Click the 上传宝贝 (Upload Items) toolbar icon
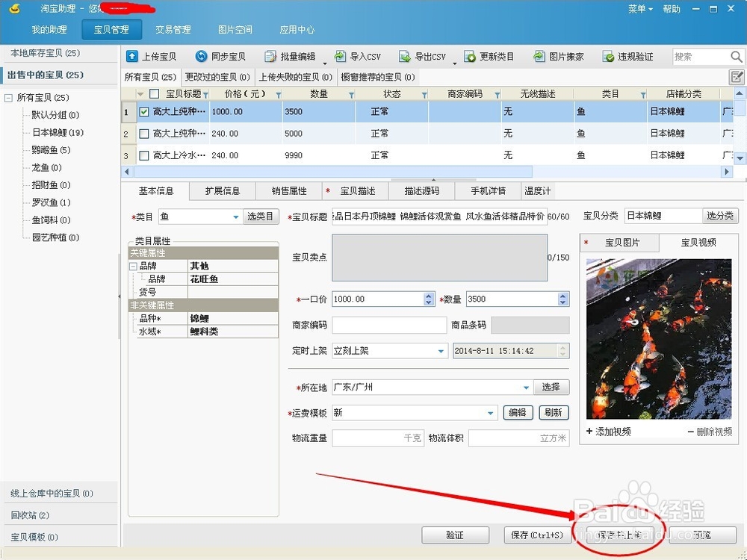The image size is (747, 560). [153, 56]
